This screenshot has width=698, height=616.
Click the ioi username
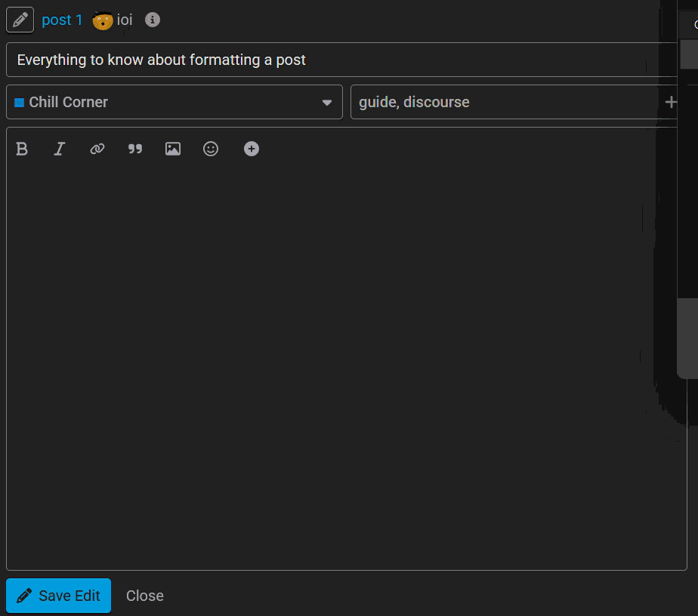[x=125, y=20]
